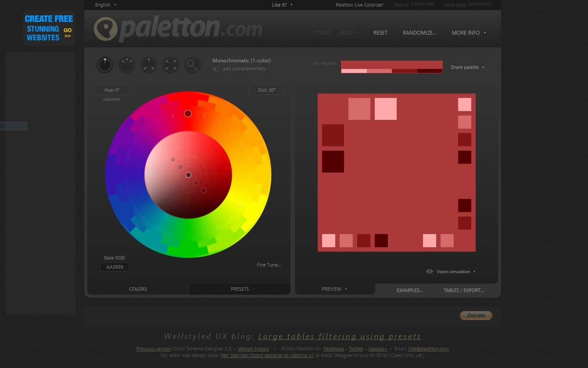Click the greyed-out UNDO button
Viewport: 588px width, 368px height.
pyautogui.click(x=321, y=33)
